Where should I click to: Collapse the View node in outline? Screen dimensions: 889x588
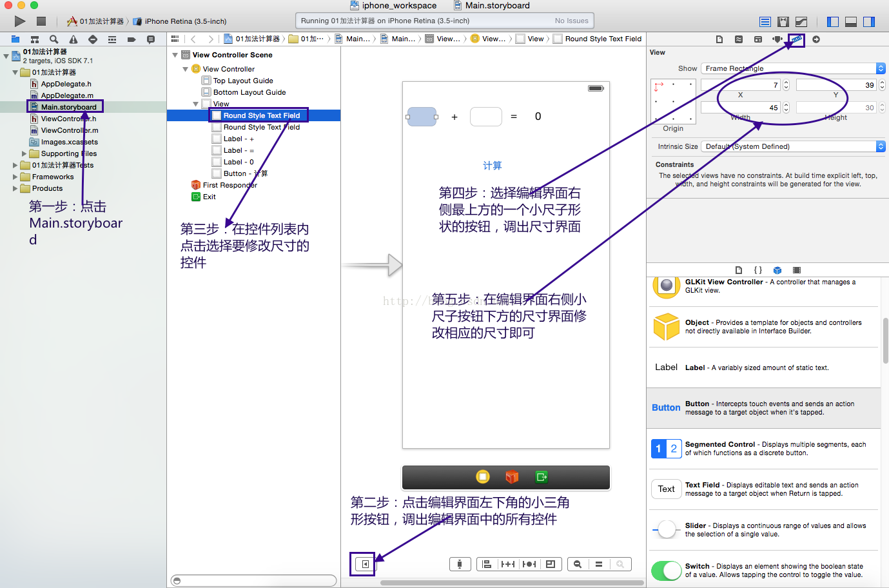[195, 104]
